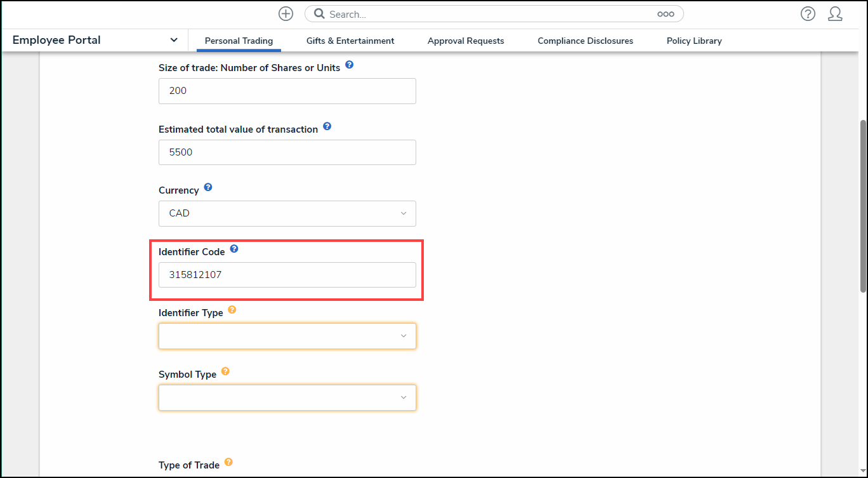Click the Identifier Type help icon
The height and width of the screenshot is (478, 868).
pyautogui.click(x=232, y=310)
